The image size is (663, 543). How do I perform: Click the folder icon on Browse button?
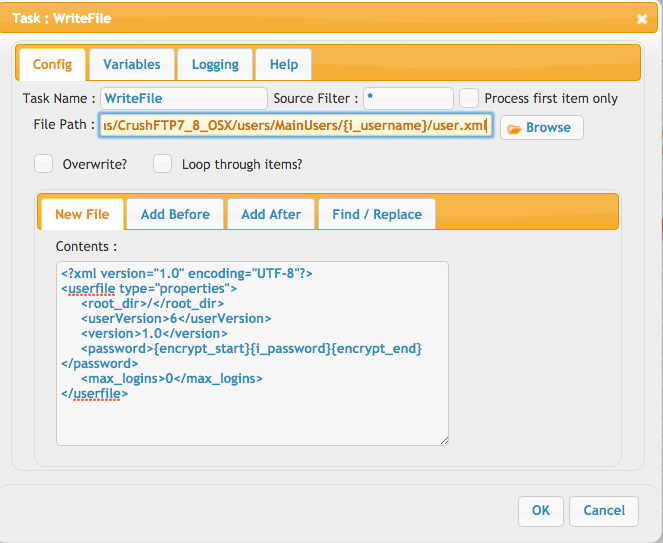[514, 129]
